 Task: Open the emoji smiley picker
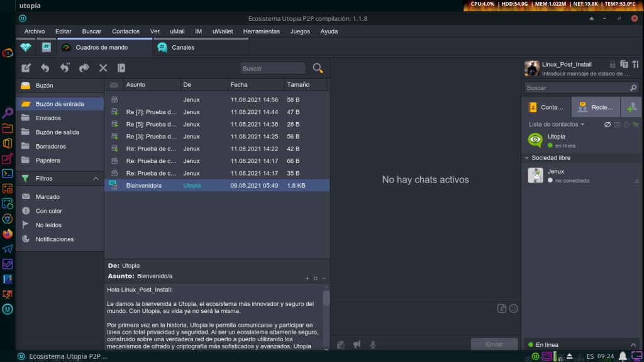tap(513, 308)
